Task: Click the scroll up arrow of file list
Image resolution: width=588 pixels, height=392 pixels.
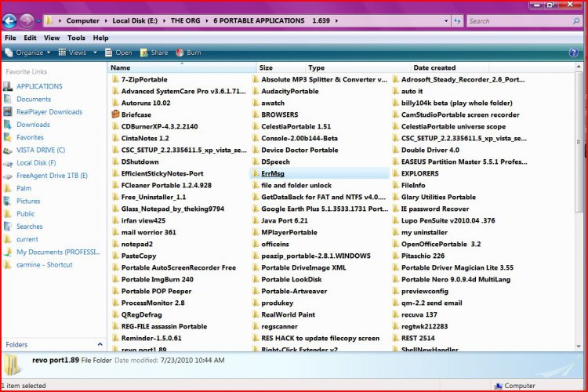Action: (579, 67)
